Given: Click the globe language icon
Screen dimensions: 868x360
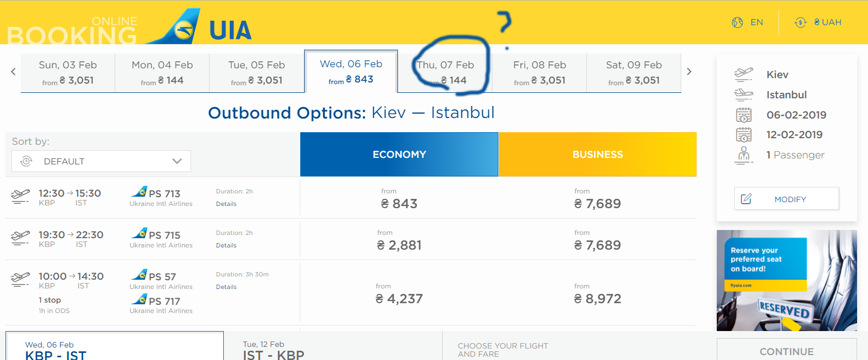Looking at the screenshot, I should tap(738, 22).
